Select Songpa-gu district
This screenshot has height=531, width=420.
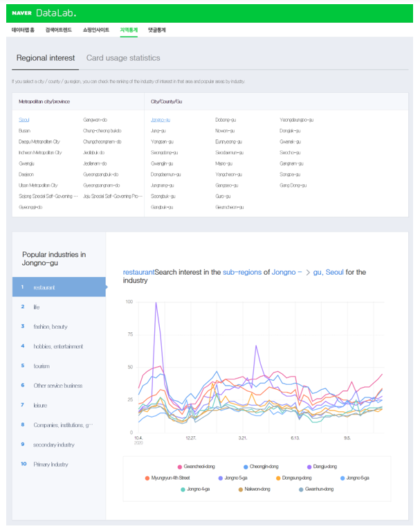click(290, 174)
